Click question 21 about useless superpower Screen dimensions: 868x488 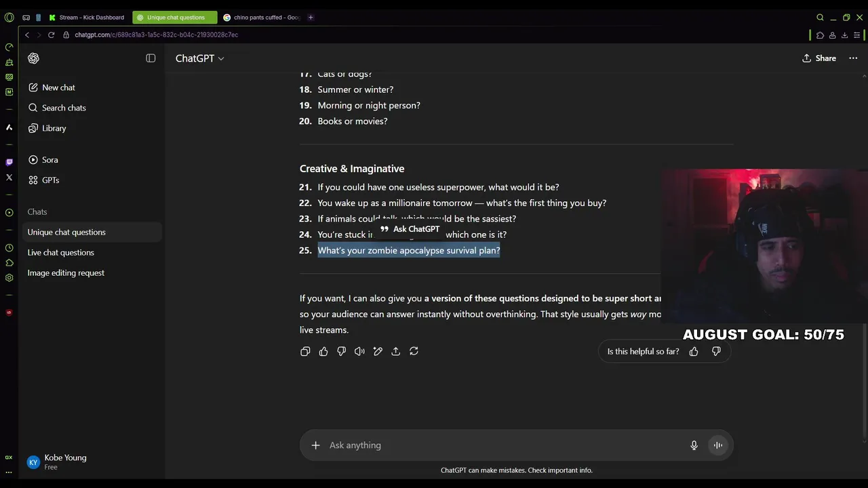[438, 187]
